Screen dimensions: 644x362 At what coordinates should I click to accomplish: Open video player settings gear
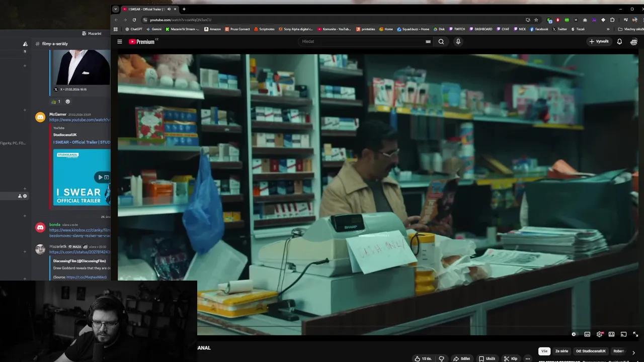pos(599,334)
